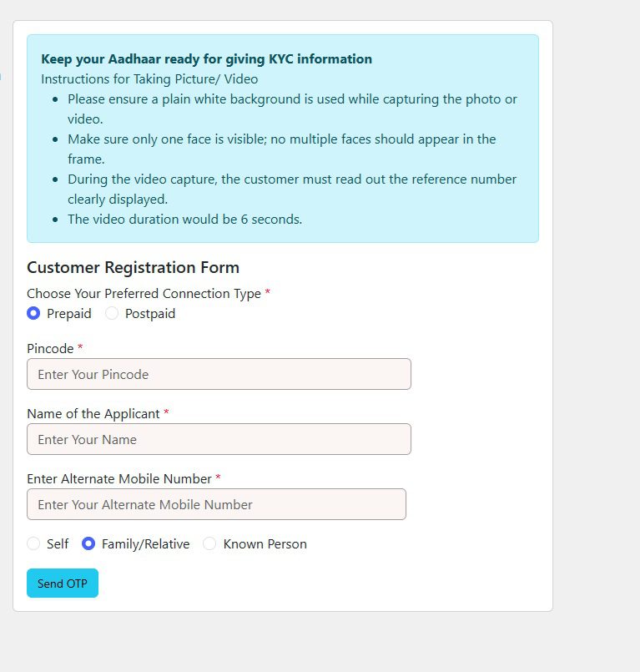640x672 pixels.
Task: Click the Enter Alternate Mobile Number label
Action: [x=119, y=478]
